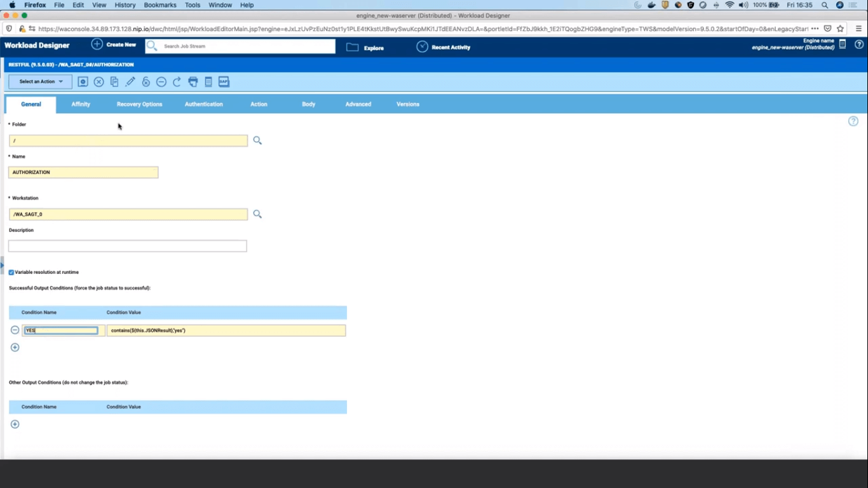
Task: Add a new successful output condition
Action: tap(15, 348)
